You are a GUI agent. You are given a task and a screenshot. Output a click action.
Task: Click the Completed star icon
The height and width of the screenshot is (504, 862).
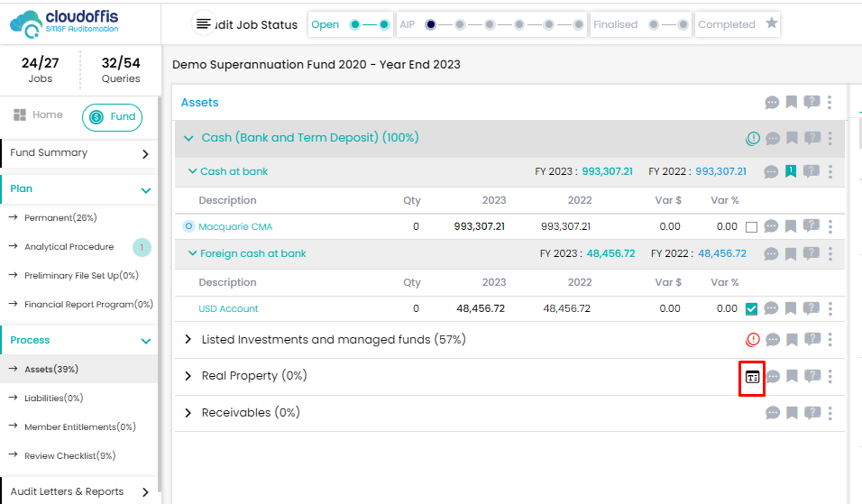coord(772,24)
